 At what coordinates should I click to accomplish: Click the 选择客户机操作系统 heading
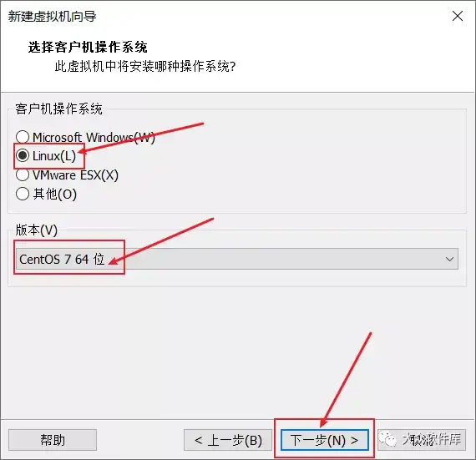point(88,48)
